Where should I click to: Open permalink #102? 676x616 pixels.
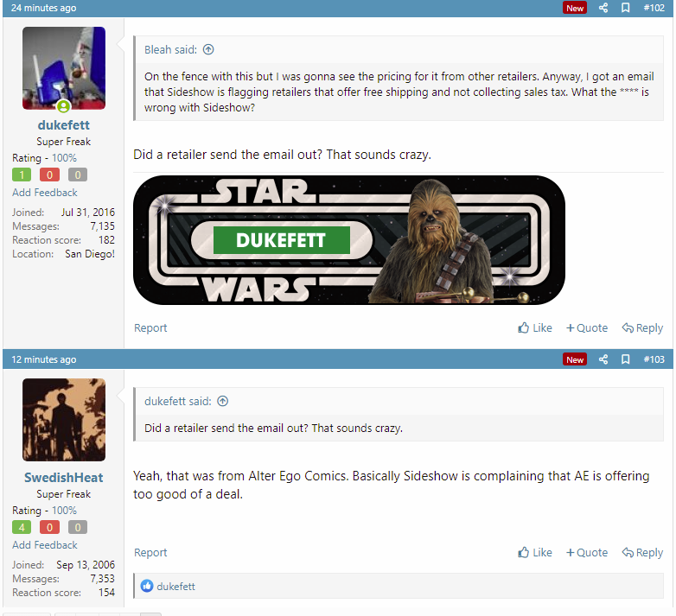[x=654, y=8]
